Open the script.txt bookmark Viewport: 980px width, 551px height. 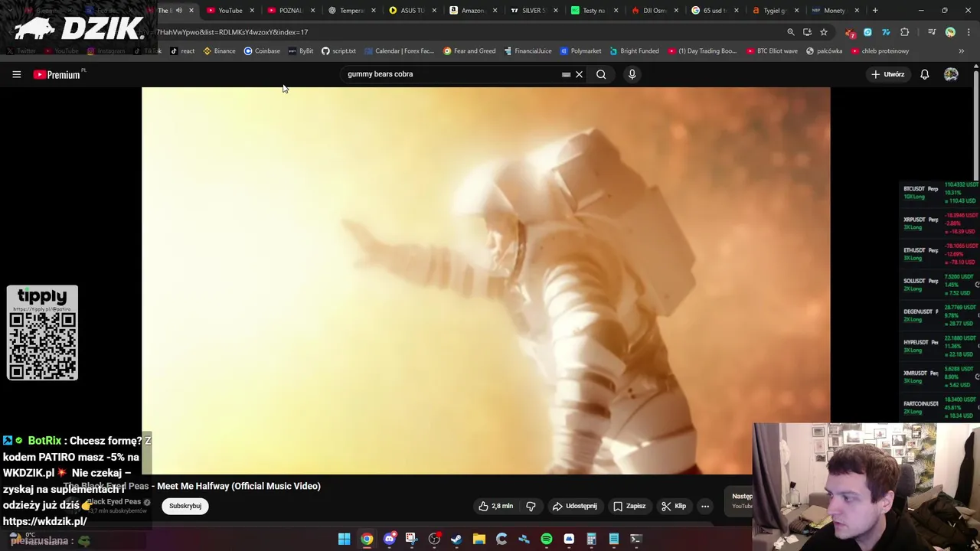(x=338, y=51)
